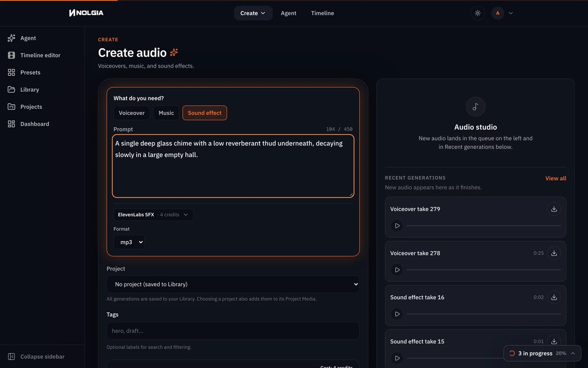Click the 'RECENT GENERATIONS' heading
Image resolution: width=588 pixels, height=368 pixels.
415,178
